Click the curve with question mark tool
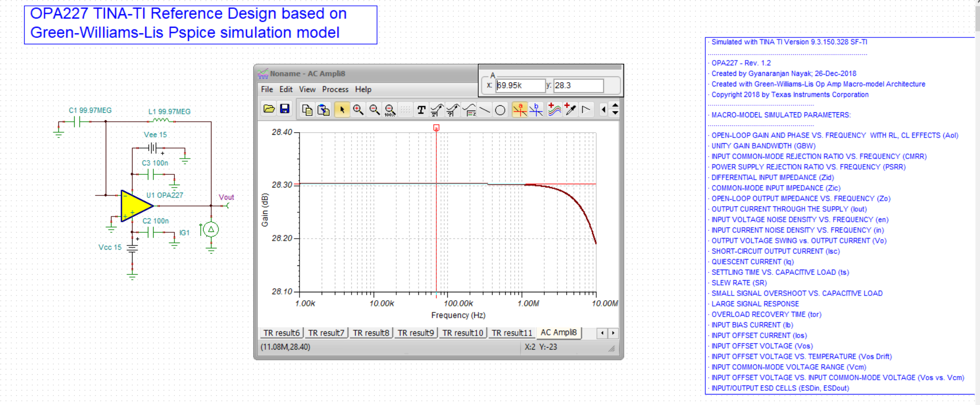Image resolution: width=980 pixels, height=405 pixels. click(x=453, y=110)
